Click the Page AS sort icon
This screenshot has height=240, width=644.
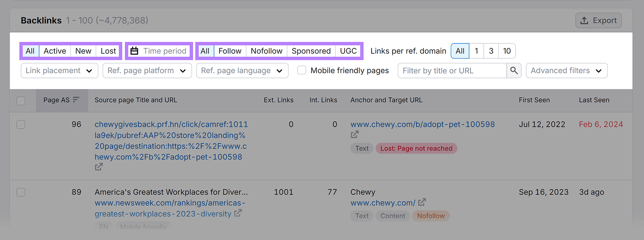click(x=76, y=100)
